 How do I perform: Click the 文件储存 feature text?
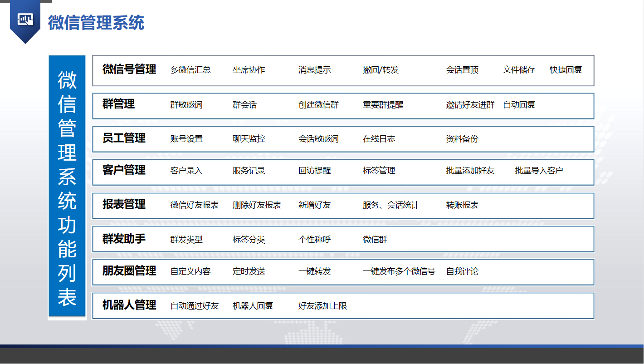coord(519,70)
